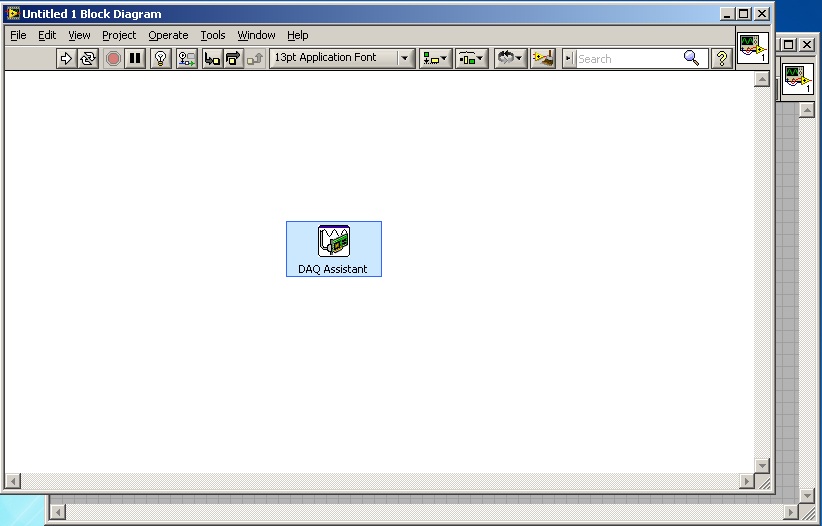Screen dimensions: 822x526
Task: Click the Step Over button
Action: tap(233, 58)
